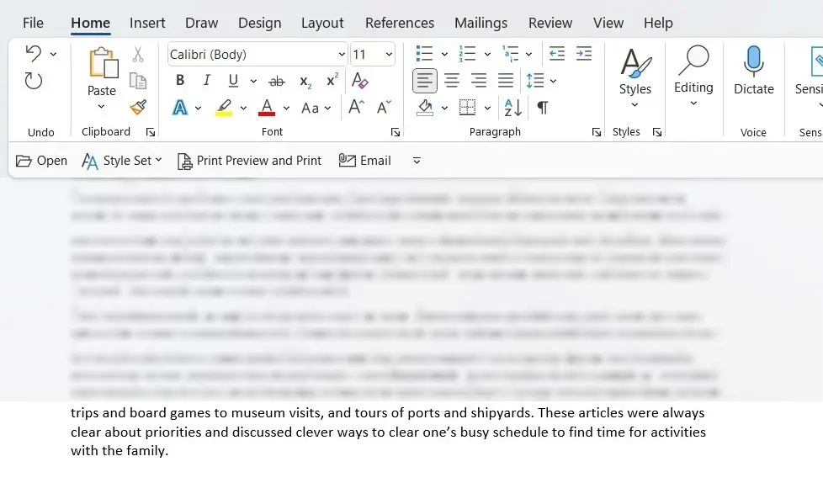This screenshot has height=504, width=823.
Task: Open the Review ribbon tab
Action: (550, 23)
